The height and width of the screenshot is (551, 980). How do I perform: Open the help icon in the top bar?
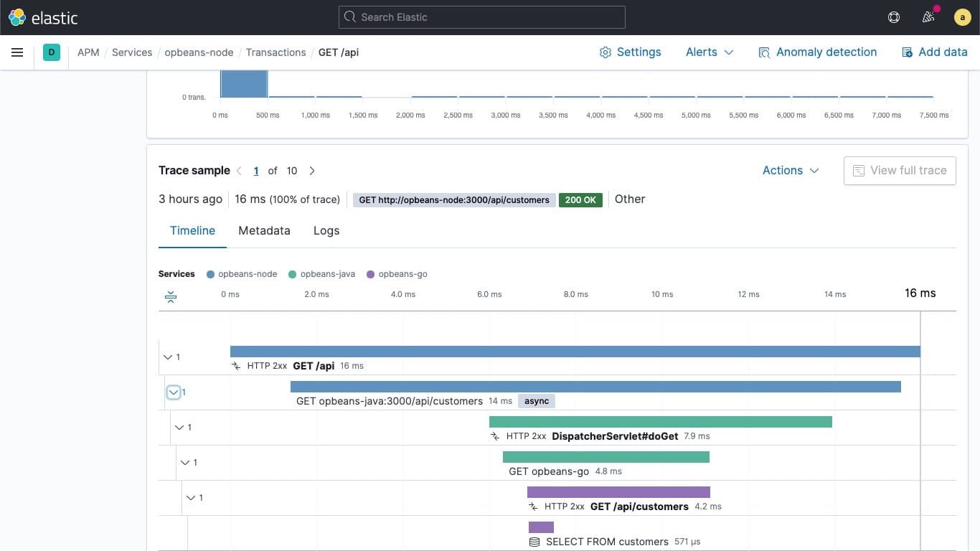[893, 17]
